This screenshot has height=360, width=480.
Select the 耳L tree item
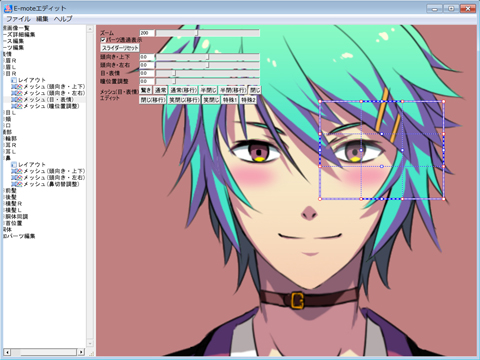coord(11,152)
